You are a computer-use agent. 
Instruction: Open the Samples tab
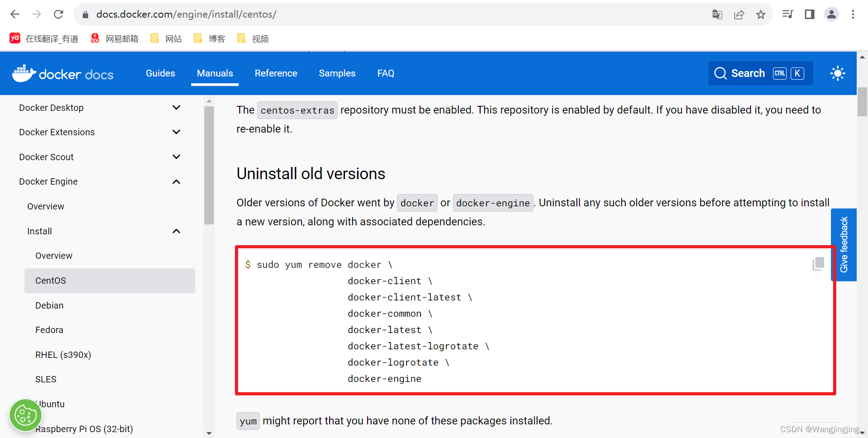[x=337, y=73]
